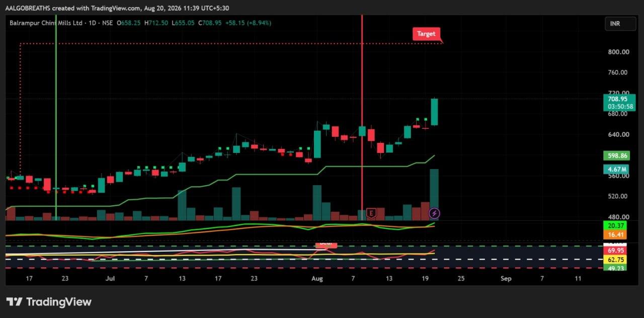Click the change value +58.15 (+8.94%)
The image size is (644, 318).
click(x=248, y=23)
